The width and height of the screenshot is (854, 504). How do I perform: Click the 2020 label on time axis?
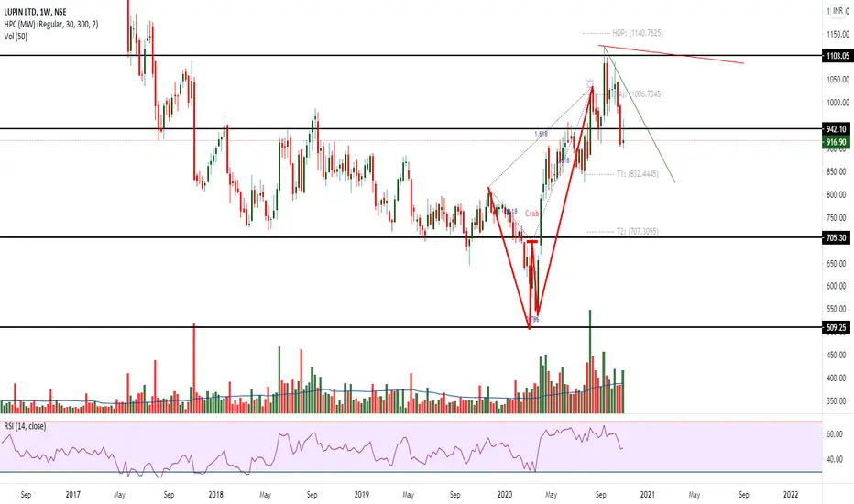pyautogui.click(x=505, y=495)
